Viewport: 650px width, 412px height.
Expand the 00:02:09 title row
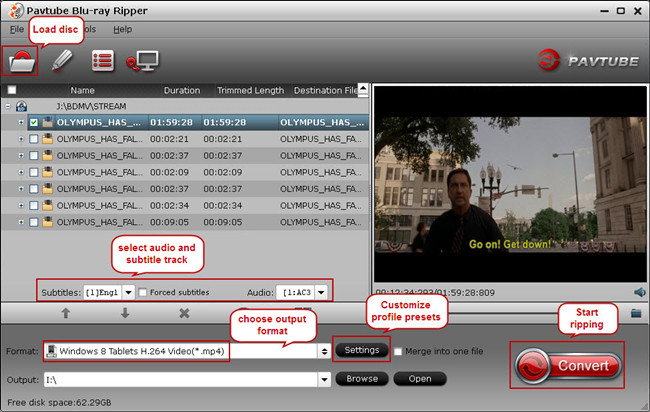(21, 172)
